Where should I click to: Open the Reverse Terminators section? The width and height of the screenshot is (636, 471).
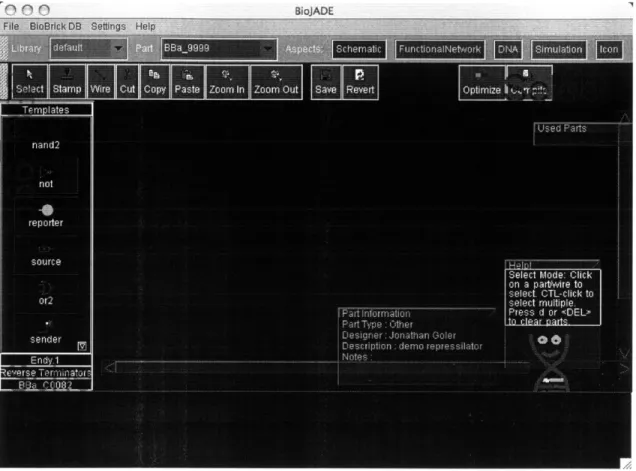[46, 372]
